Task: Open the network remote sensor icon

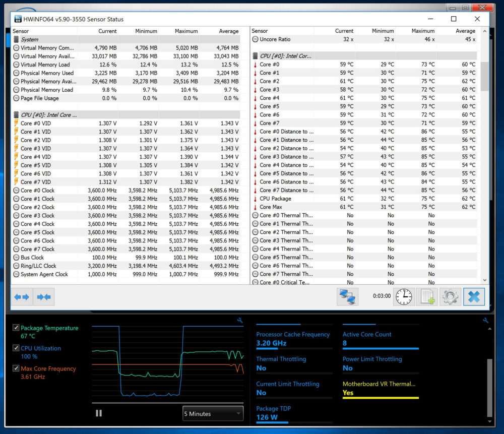Action: (347, 296)
